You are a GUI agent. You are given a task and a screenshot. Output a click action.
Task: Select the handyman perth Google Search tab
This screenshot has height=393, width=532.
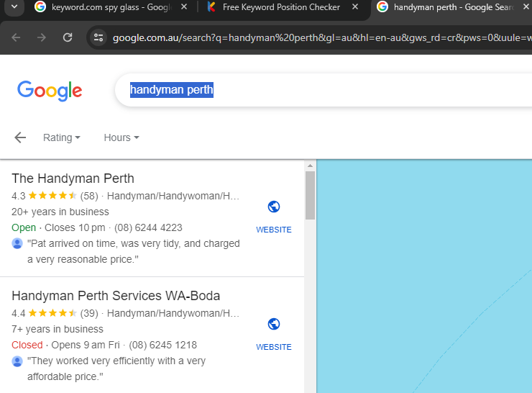click(454, 7)
